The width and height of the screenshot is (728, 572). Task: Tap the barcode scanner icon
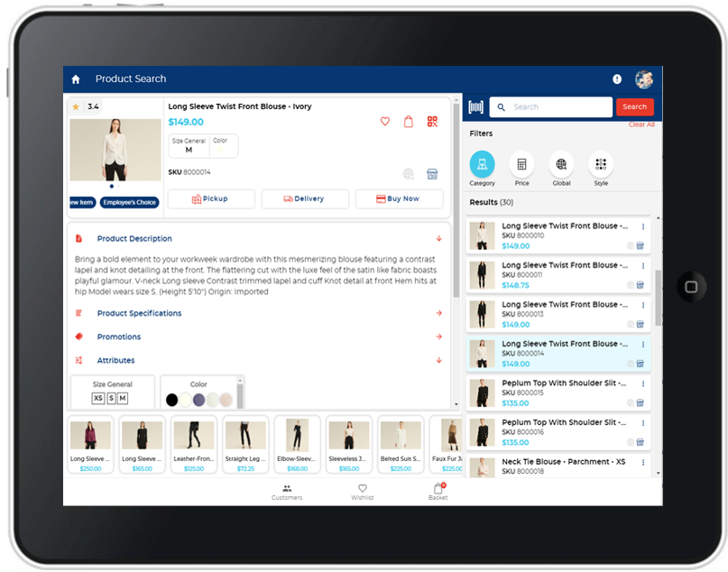pos(475,107)
